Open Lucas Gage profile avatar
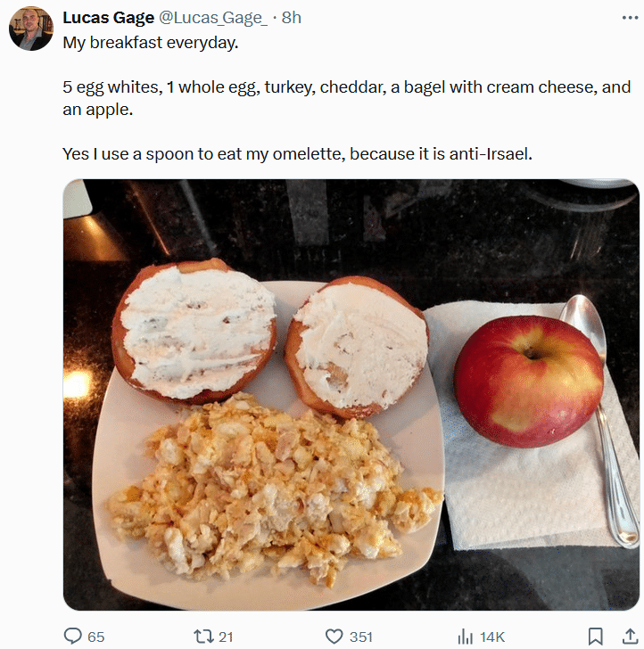This screenshot has height=649, width=644. pyautogui.click(x=31, y=29)
